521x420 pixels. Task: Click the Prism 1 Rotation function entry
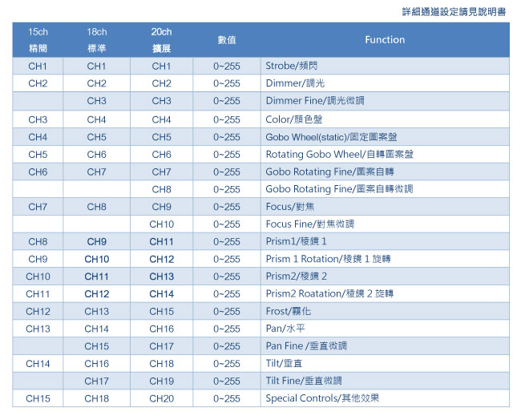point(329,260)
